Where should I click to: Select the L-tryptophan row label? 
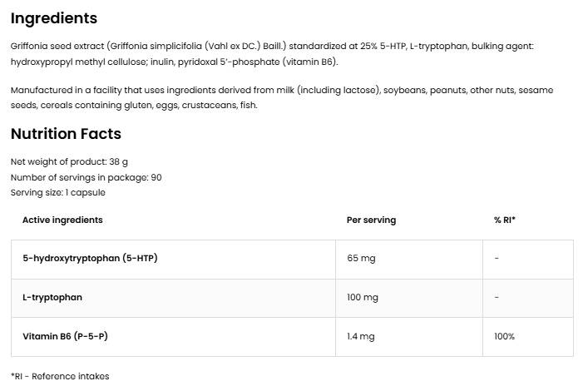click(52, 298)
